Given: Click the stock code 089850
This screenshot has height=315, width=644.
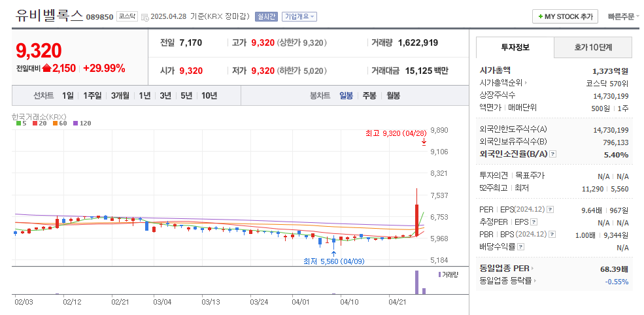Looking at the screenshot, I should click(100, 17).
